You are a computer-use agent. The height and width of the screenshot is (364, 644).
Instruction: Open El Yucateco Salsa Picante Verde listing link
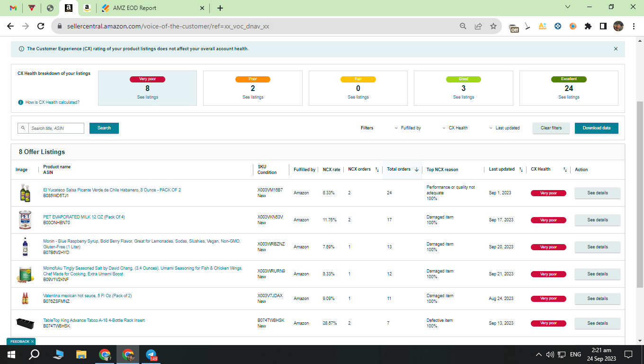click(x=112, y=190)
